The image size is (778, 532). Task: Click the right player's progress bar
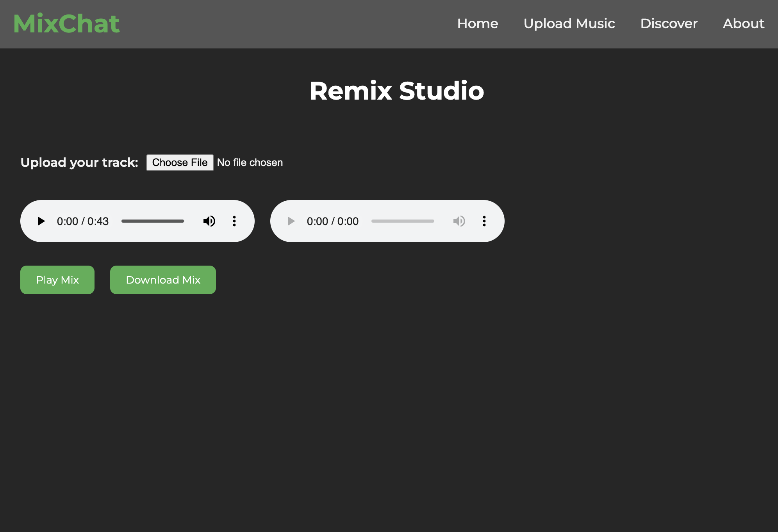tap(403, 221)
